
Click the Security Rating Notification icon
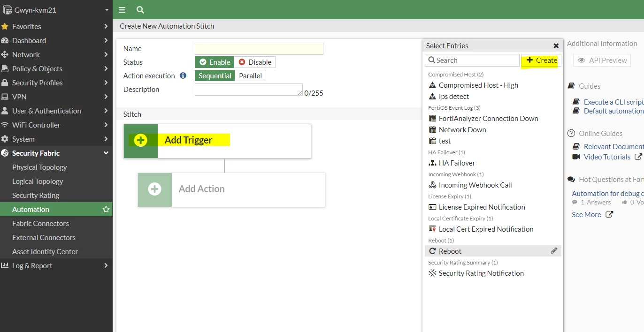point(433,273)
